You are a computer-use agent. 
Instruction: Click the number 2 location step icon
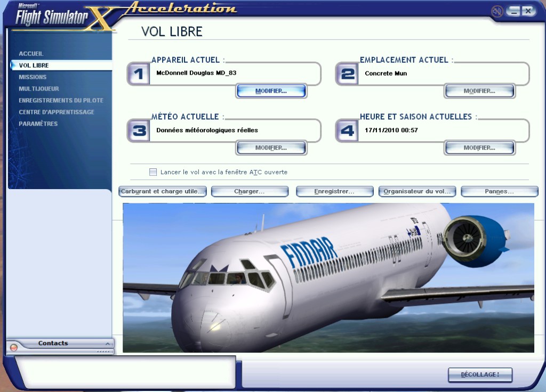(347, 73)
